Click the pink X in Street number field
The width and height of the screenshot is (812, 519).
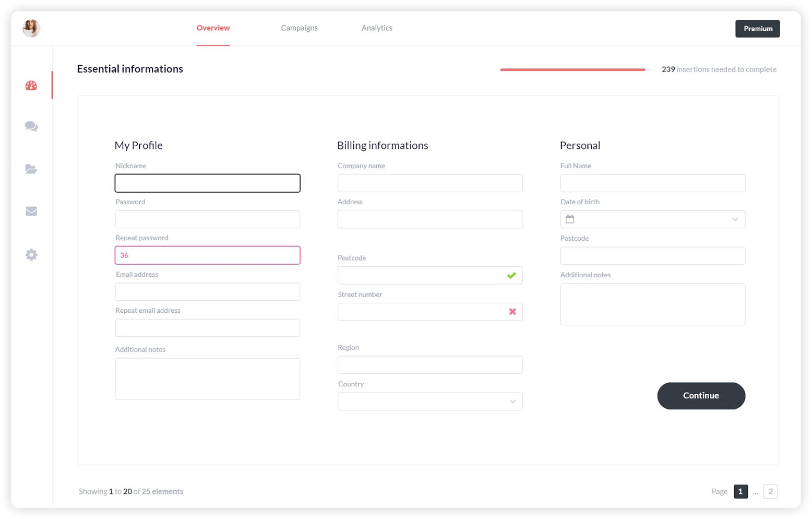pyautogui.click(x=512, y=312)
